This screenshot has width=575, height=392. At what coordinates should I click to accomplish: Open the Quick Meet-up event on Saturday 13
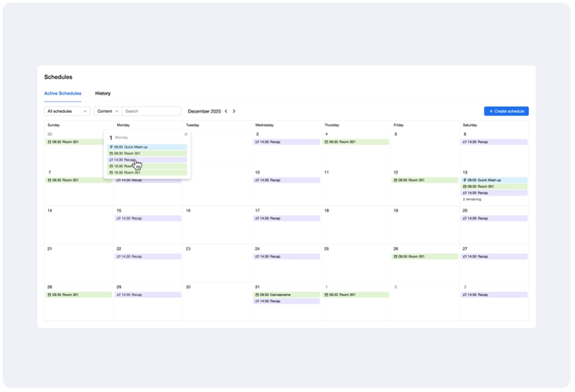pyautogui.click(x=495, y=180)
